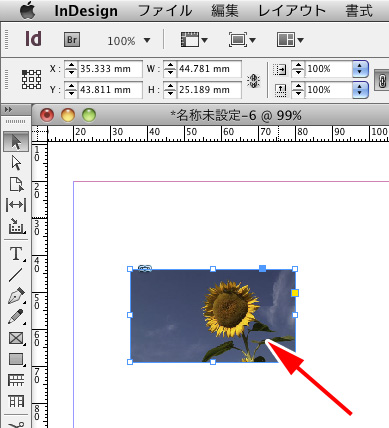389x428 pixels.
Task: Open the Arrange Documents dropdown
Action: [290, 40]
